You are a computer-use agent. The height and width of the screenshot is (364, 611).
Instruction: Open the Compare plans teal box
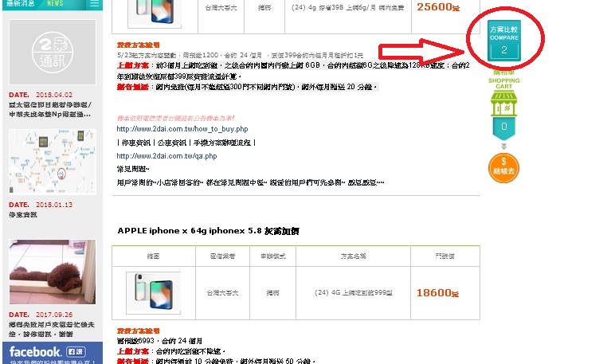(503, 41)
